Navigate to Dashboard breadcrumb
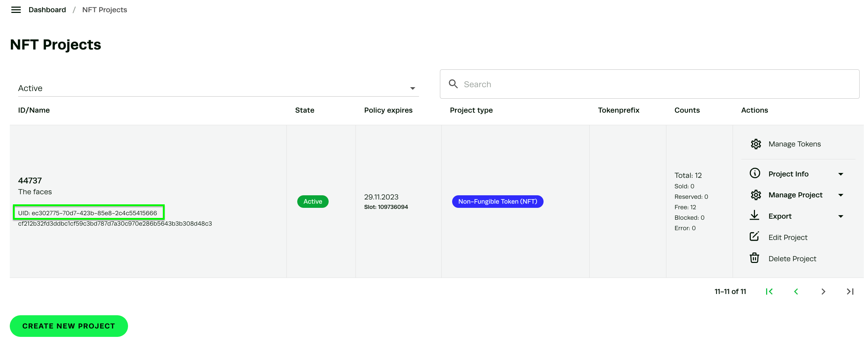 pyautogui.click(x=47, y=10)
